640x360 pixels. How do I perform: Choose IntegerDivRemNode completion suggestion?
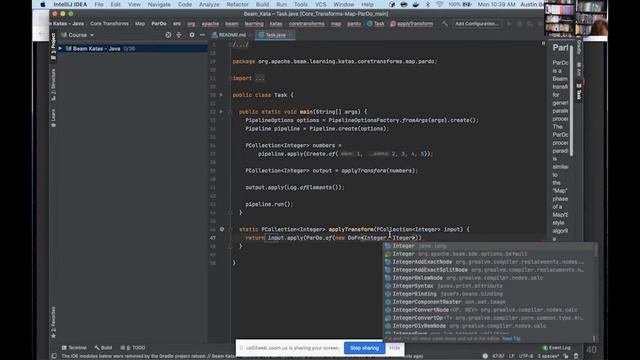coord(489,326)
